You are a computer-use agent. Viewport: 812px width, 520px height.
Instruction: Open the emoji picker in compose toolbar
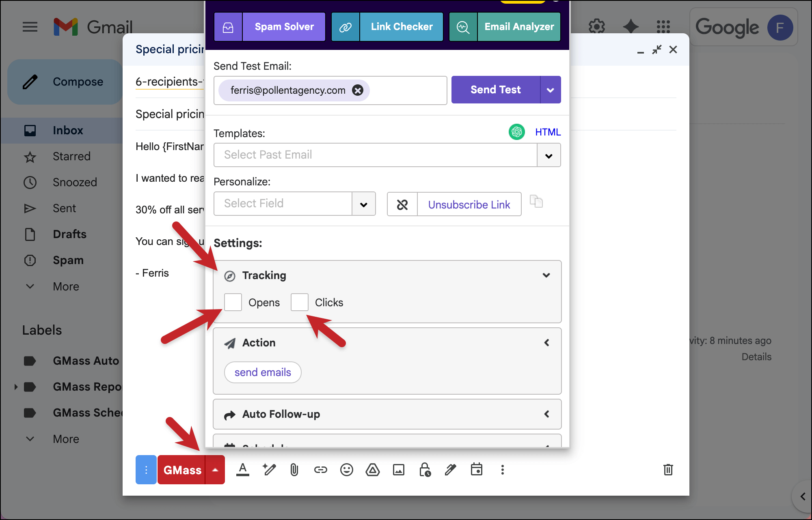coord(346,470)
